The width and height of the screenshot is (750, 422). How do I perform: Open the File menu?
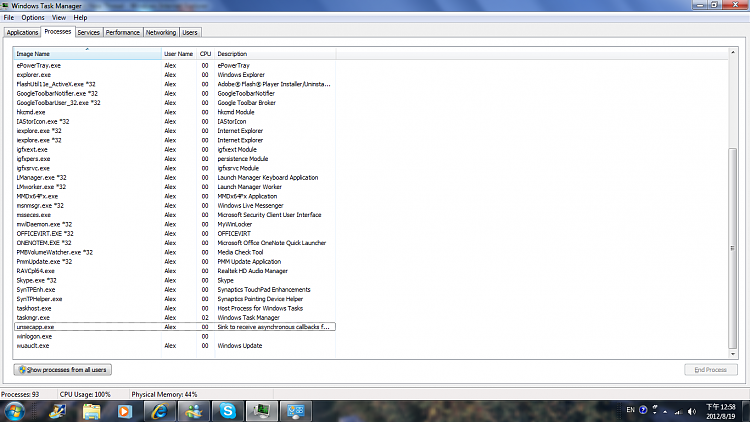(x=9, y=18)
